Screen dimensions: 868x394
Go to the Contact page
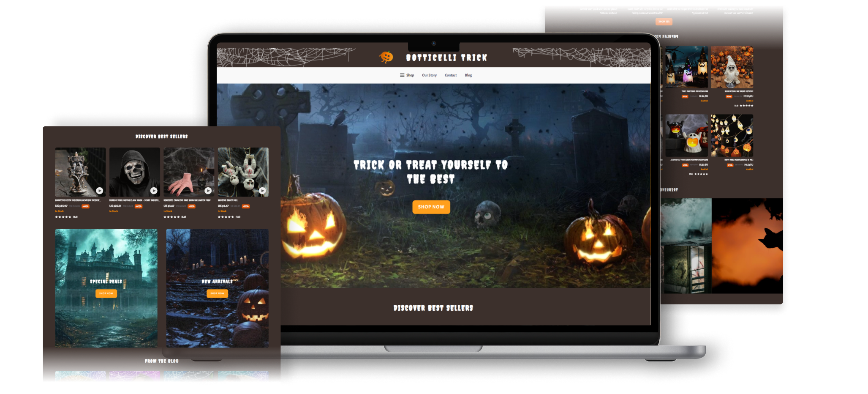pos(450,75)
